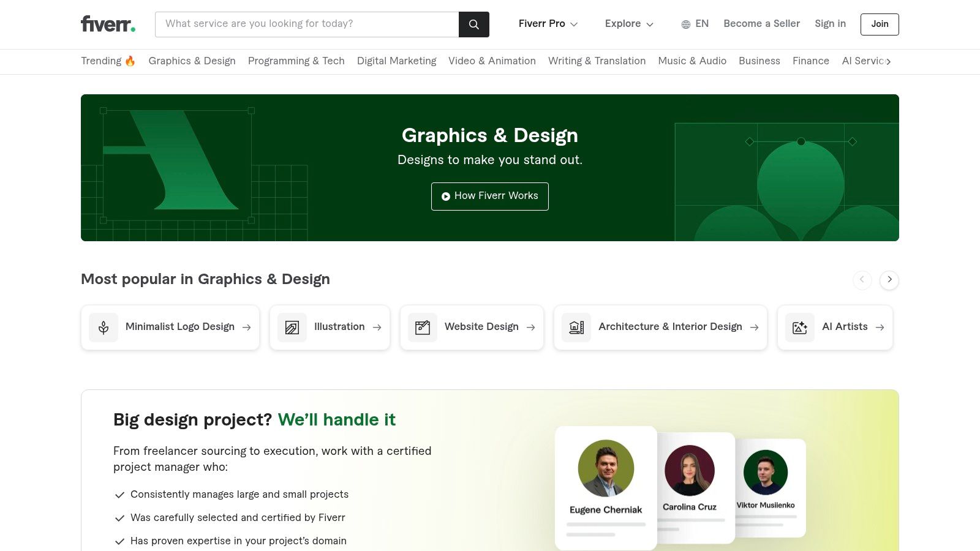Click the Architecture & Interior Design building icon
The height and width of the screenshot is (551, 980).
(576, 328)
